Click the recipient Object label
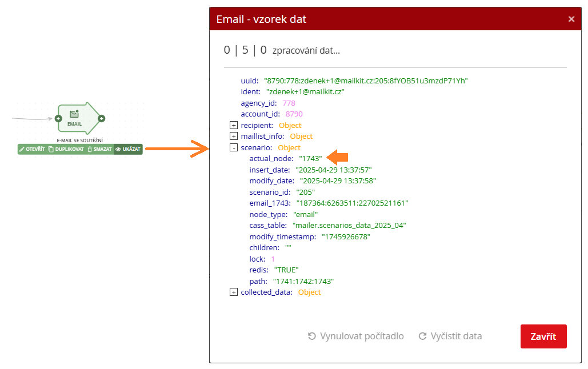Image resolution: width=588 pixels, height=369 pixels. click(x=290, y=125)
